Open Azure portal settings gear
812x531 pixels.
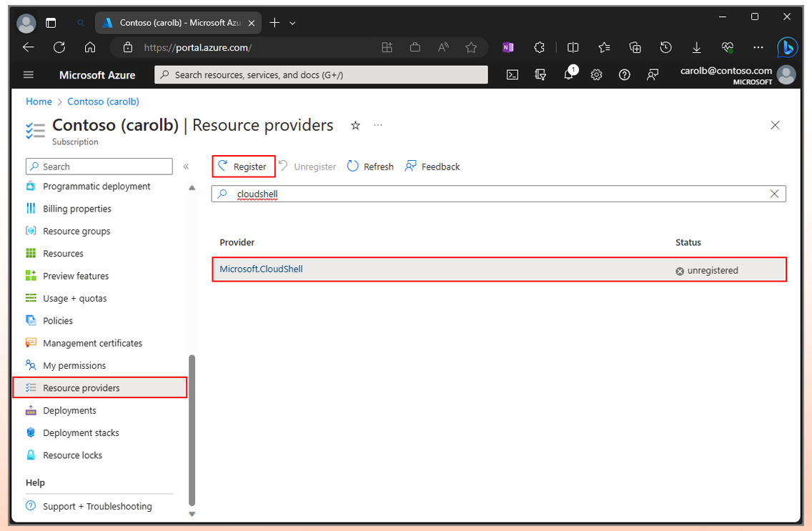point(596,75)
